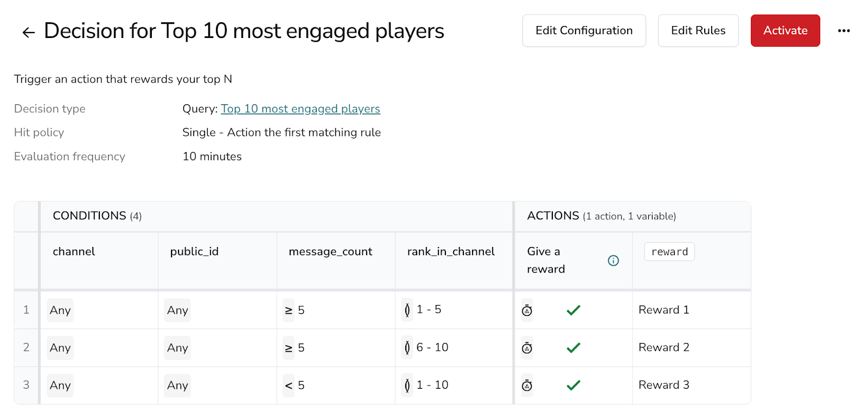Click the reward variable tag
The height and width of the screenshot is (417, 868).
669,252
